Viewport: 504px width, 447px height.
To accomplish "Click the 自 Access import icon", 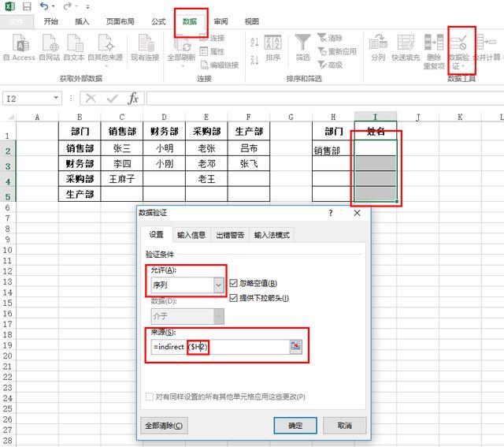I will tap(19, 43).
